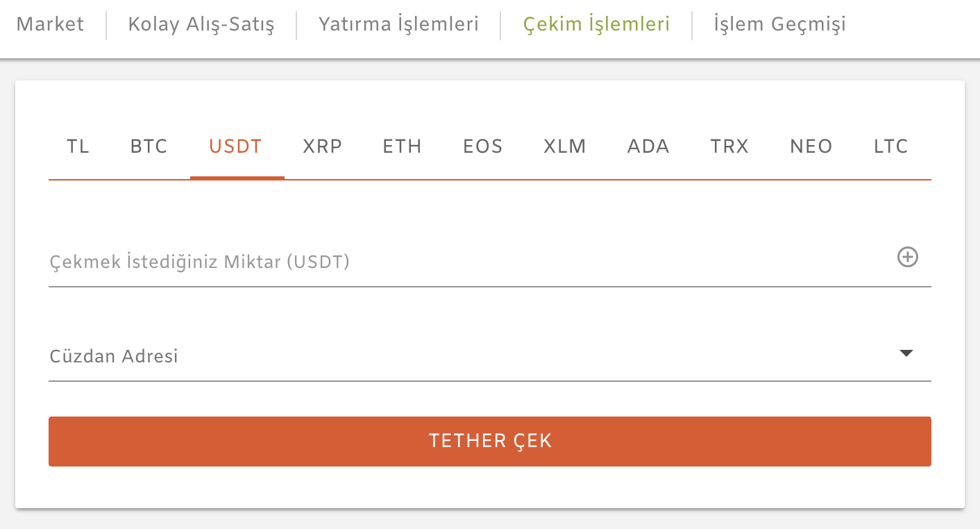
Task: Focus the Çekmek İstediğiniz Miktar (USDT) field
Action: 490,262
